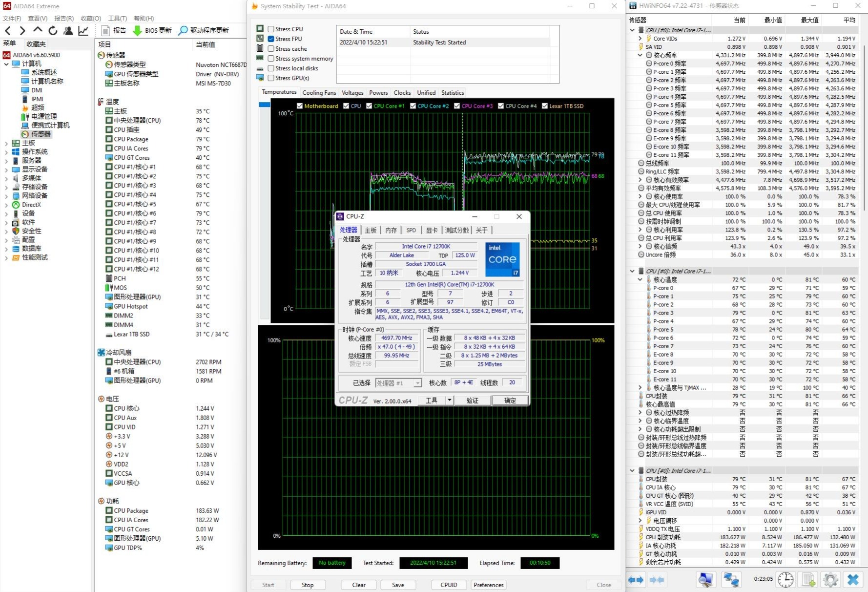This screenshot has width=868, height=592.
Task: Click the blue graph position slider handle
Action: click(264, 105)
